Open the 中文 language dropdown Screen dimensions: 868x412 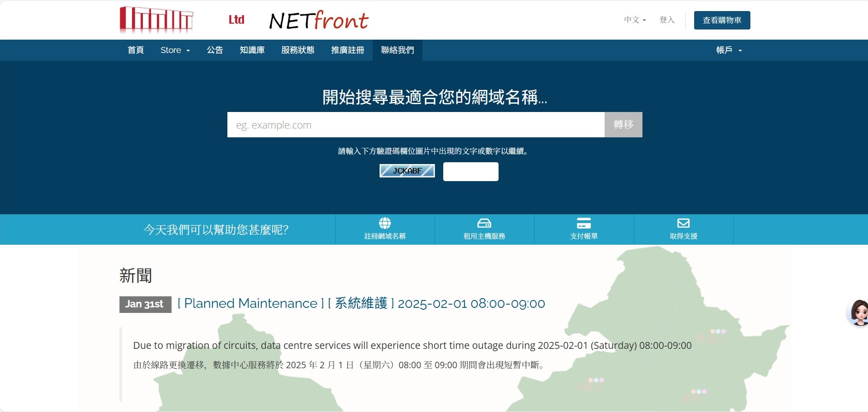[x=635, y=20]
